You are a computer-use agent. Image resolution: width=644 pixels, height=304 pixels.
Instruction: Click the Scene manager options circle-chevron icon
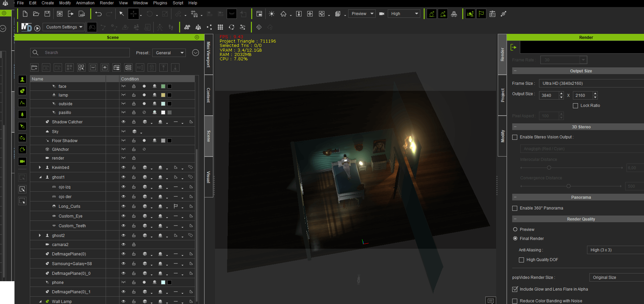point(196,53)
